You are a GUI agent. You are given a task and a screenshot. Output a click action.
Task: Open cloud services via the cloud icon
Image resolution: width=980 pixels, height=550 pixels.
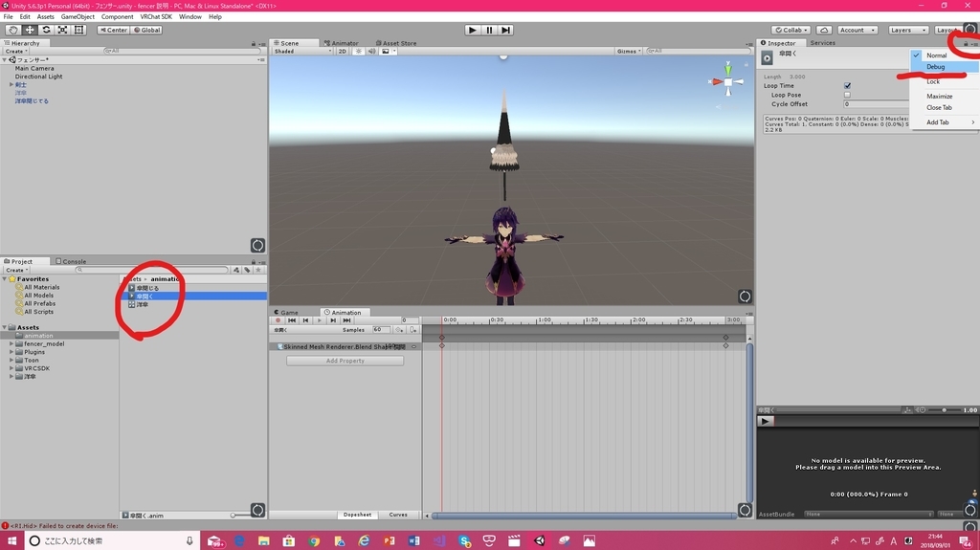pos(824,30)
